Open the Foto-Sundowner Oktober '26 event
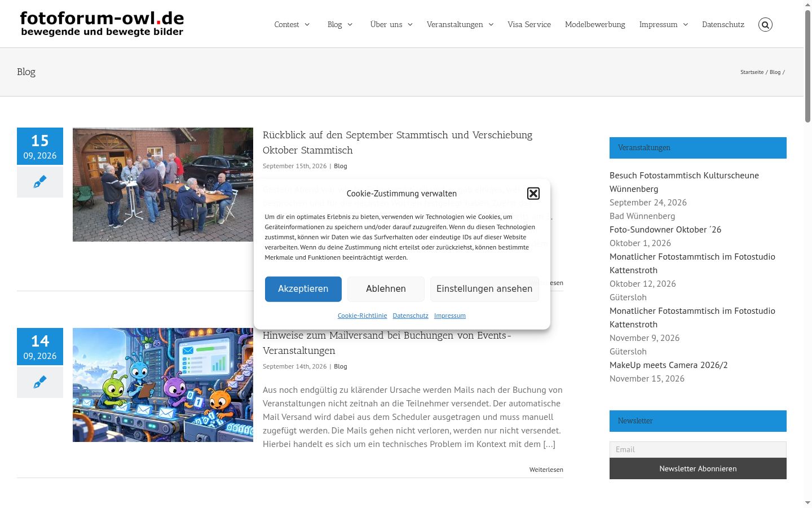 tap(665, 230)
